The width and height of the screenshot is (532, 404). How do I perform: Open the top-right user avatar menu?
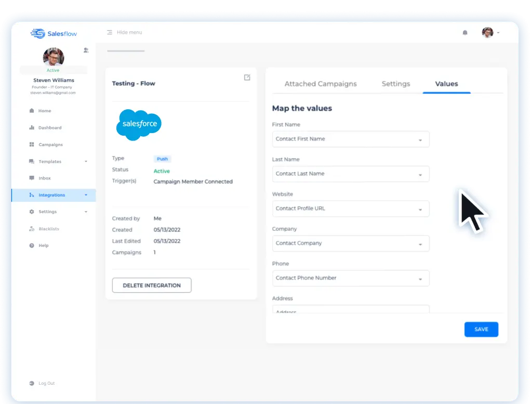pos(487,33)
